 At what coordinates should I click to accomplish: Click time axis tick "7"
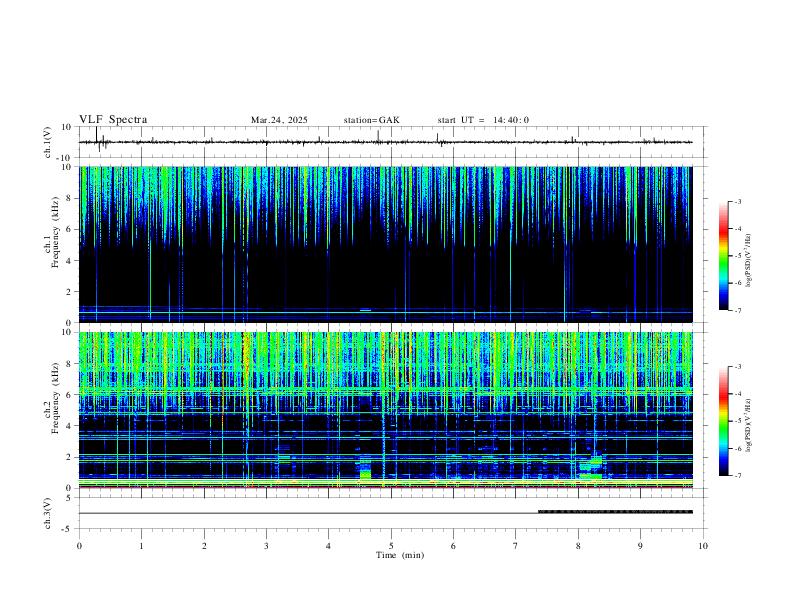pyautogui.click(x=516, y=546)
